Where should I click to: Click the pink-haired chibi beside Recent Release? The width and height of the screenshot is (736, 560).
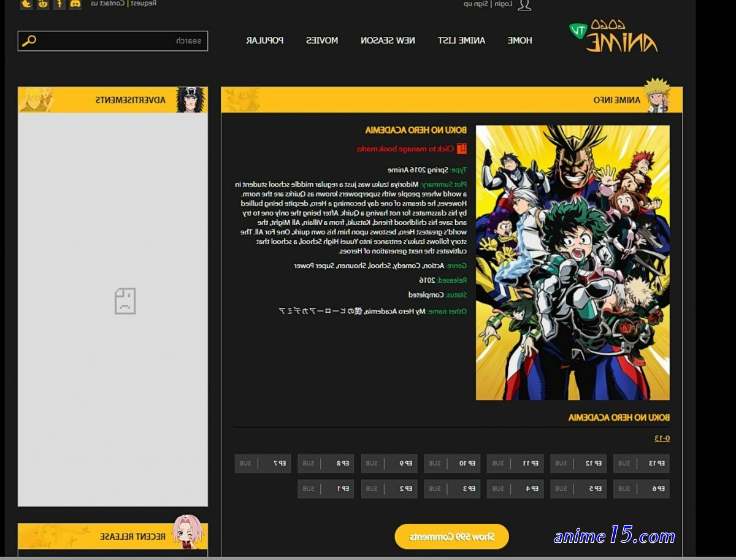coord(188,532)
